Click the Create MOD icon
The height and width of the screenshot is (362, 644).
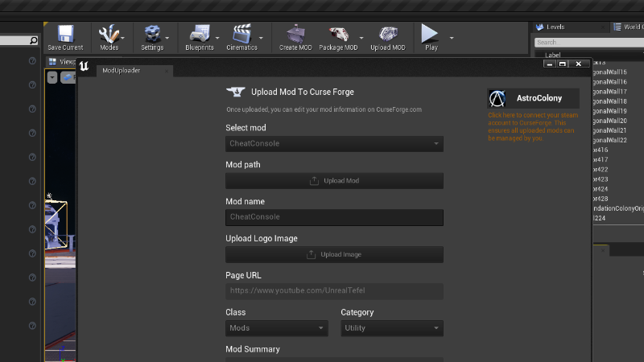(x=295, y=34)
